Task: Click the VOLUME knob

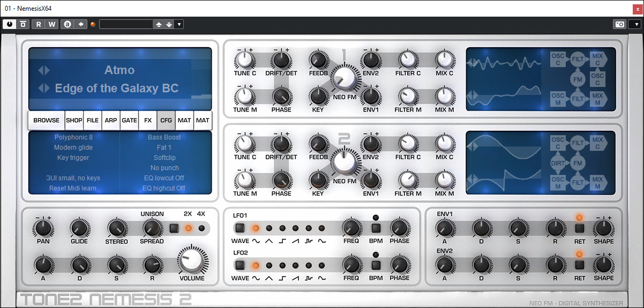Action: coord(192,259)
